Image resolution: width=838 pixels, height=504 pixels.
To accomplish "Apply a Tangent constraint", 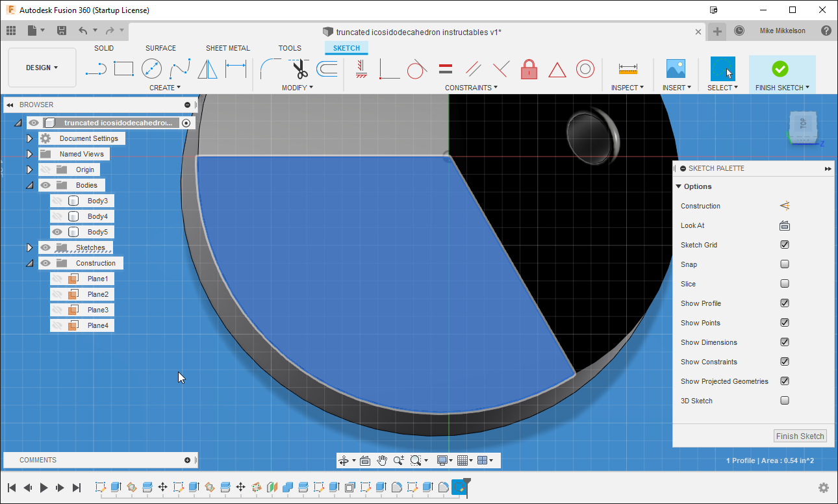I will 416,69.
